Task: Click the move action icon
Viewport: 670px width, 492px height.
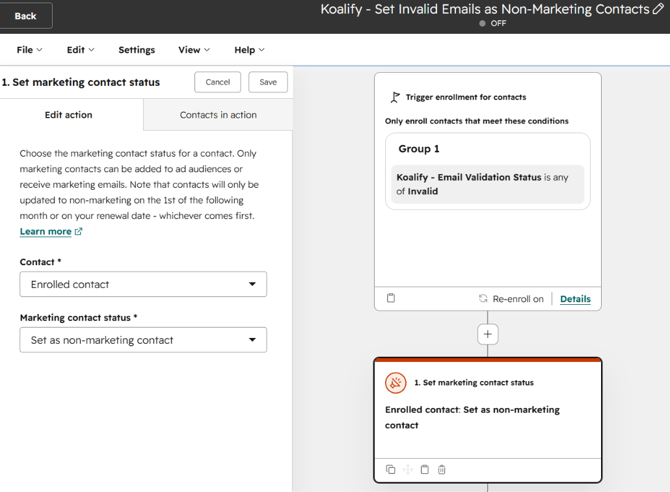Action: click(408, 469)
